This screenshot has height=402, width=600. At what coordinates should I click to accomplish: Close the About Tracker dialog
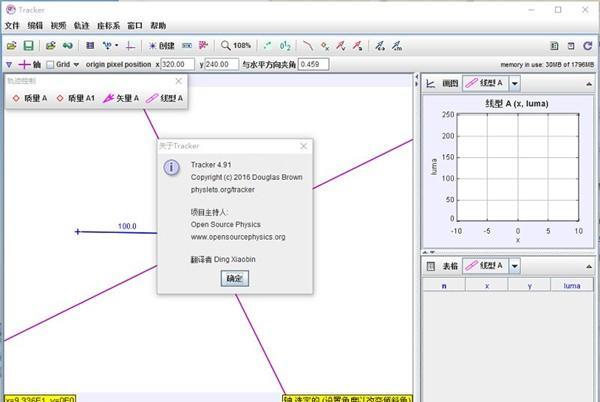coord(303,146)
